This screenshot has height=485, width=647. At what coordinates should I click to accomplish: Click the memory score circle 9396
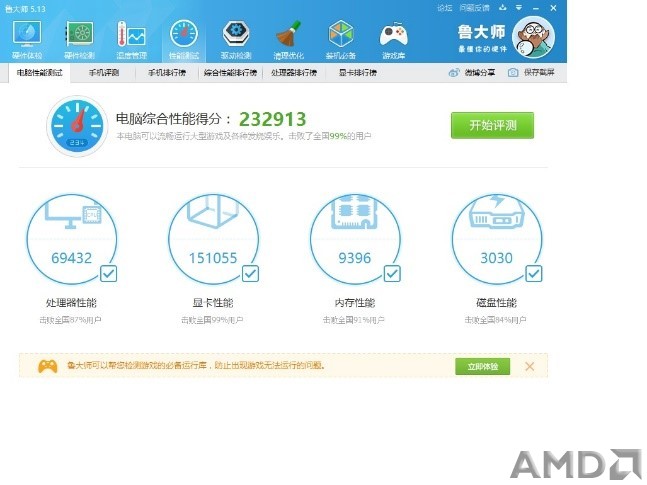pos(355,239)
